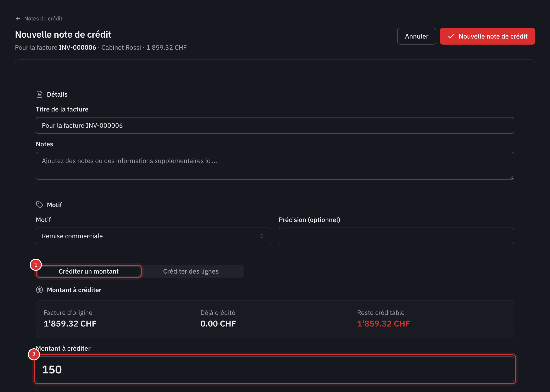The width and height of the screenshot is (550, 392).
Task: Click the INV-000006 invoice number in the subtitle
Action: [x=78, y=48]
